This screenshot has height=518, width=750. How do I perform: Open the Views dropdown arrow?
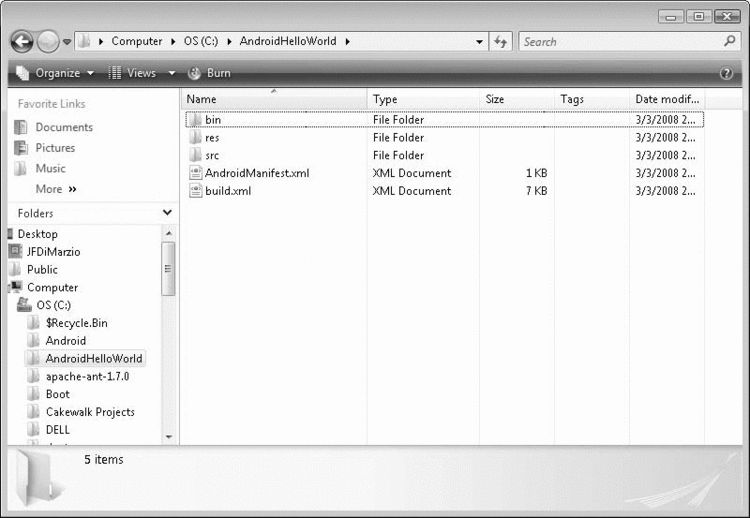coord(172,73)
